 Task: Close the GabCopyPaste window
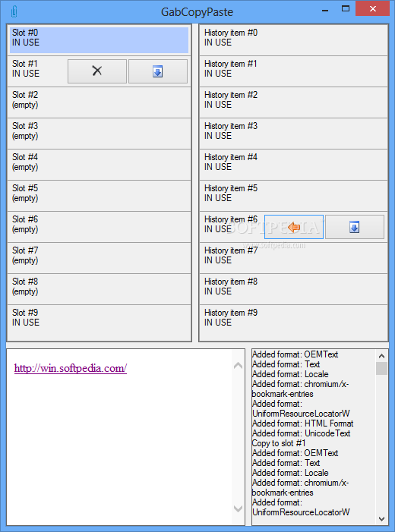point(372,9)
